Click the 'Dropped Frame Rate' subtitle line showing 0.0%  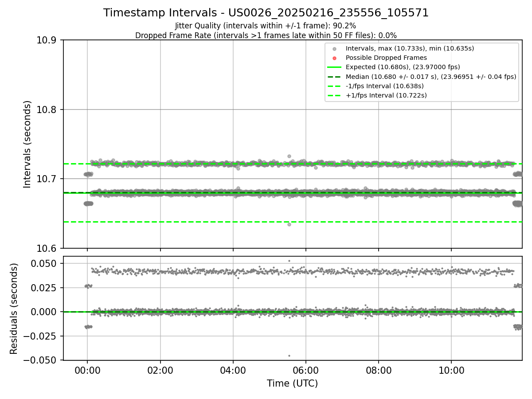pos(266,35)
